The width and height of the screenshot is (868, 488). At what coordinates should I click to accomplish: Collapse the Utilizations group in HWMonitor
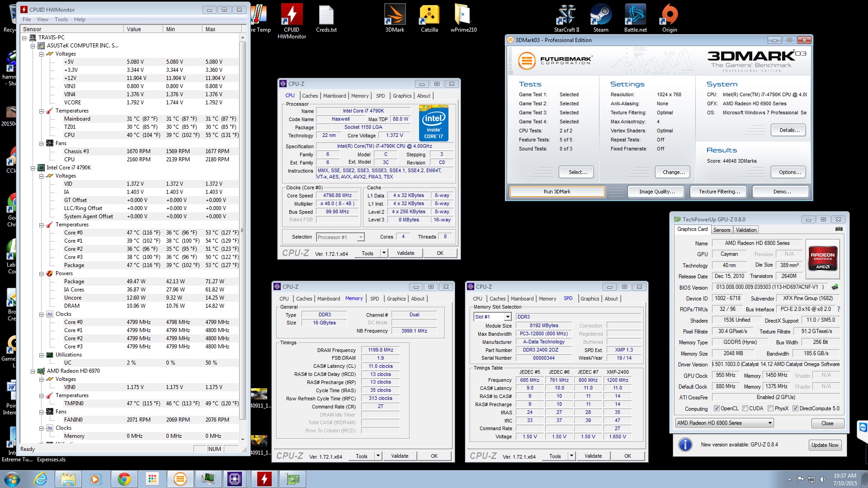tap(42, 355)
